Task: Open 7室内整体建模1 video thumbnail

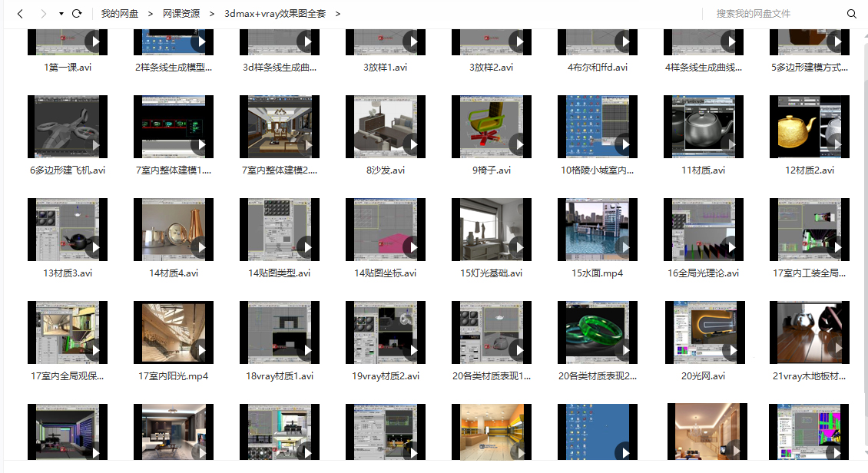Action: click(174, 127)
